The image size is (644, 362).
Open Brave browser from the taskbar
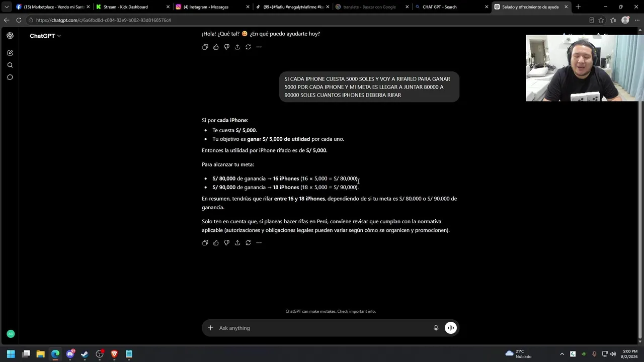(114, 354)
